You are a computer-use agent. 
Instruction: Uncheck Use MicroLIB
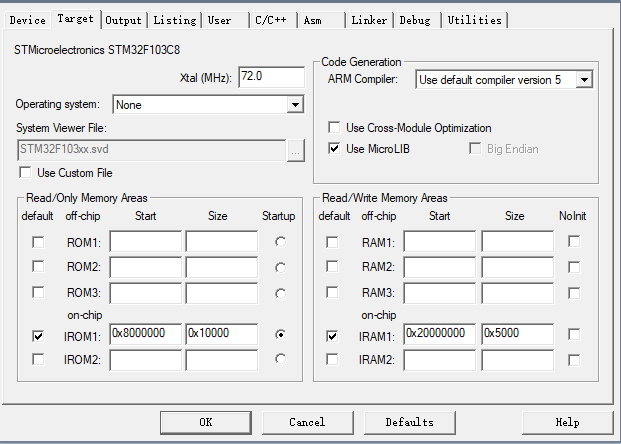tap(334, 149)
